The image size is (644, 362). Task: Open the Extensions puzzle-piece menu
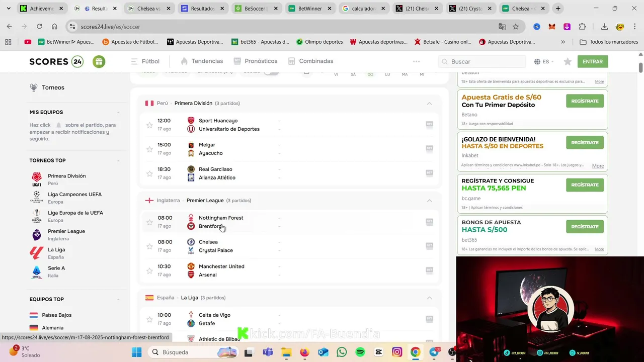(583, 27)
